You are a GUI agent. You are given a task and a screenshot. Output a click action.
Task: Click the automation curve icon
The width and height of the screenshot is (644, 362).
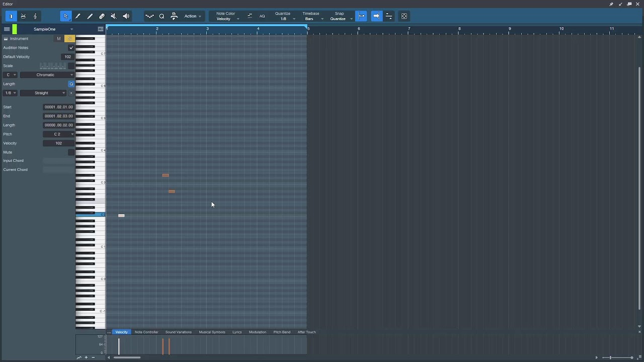[79, 357]
